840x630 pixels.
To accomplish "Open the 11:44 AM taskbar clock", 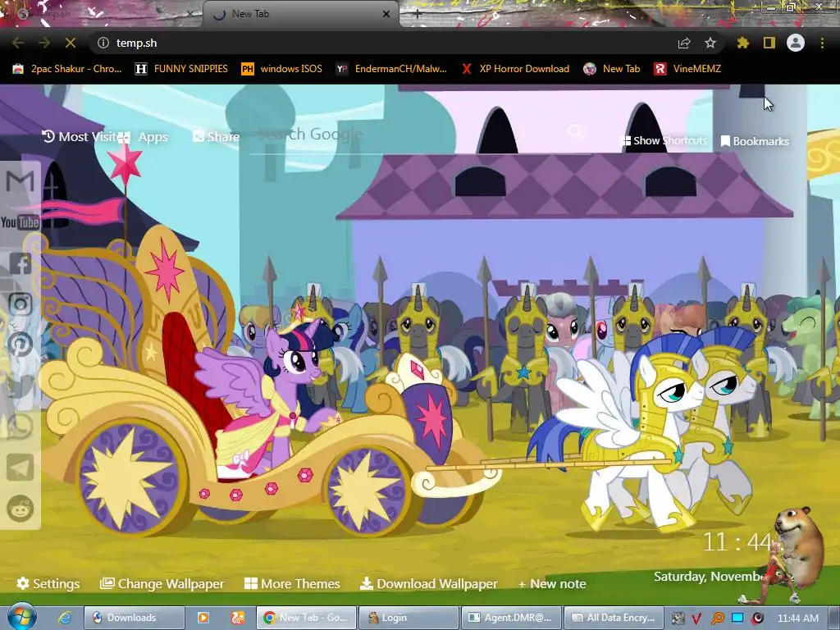I will 797,619.
